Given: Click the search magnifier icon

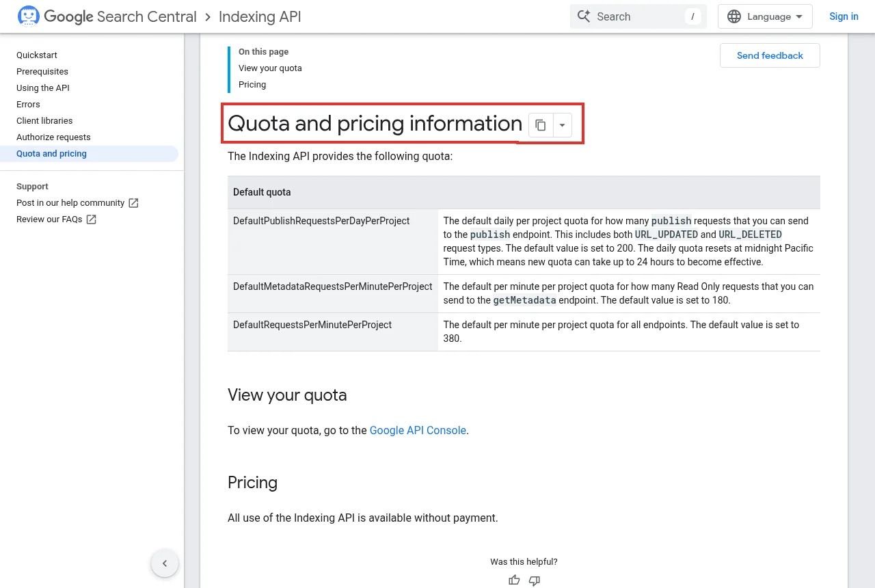Looking at the screenshot, I should coord(583,16).
